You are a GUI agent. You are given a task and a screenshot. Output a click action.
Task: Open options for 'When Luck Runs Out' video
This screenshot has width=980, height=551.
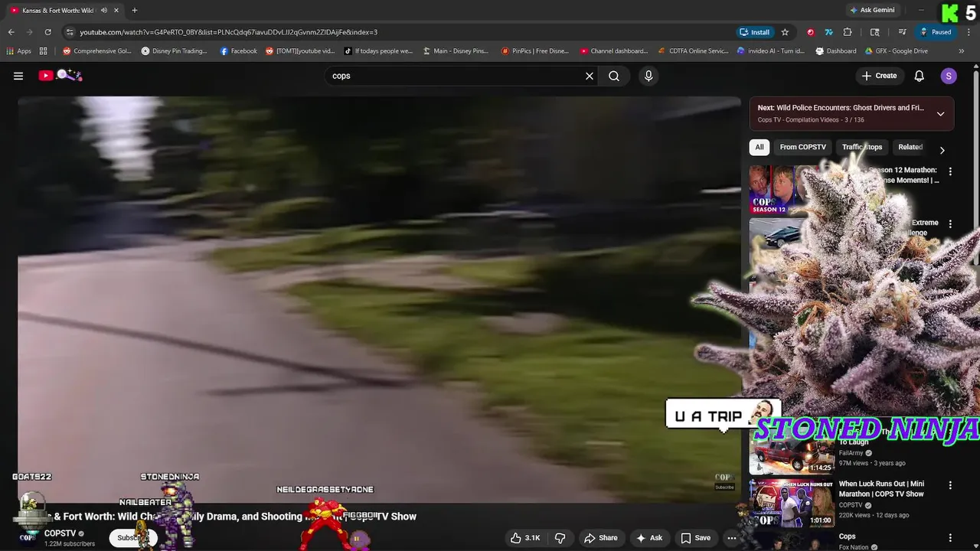tap(950, 485)
